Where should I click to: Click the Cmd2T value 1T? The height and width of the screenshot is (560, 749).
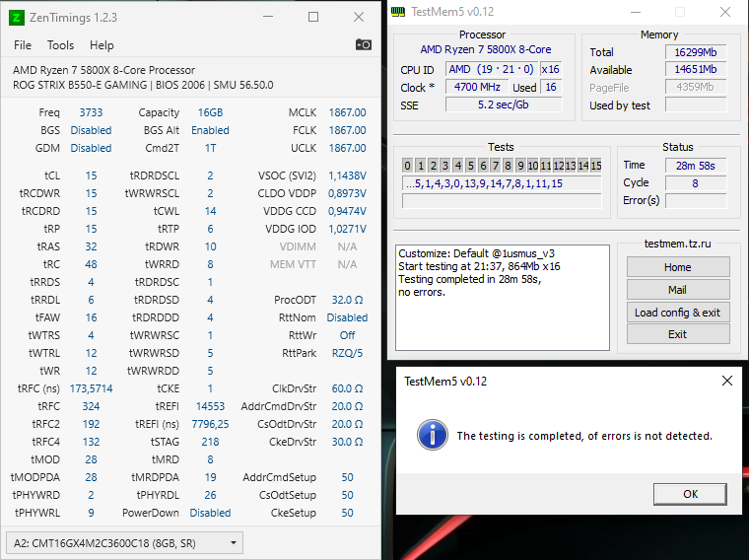210,148
